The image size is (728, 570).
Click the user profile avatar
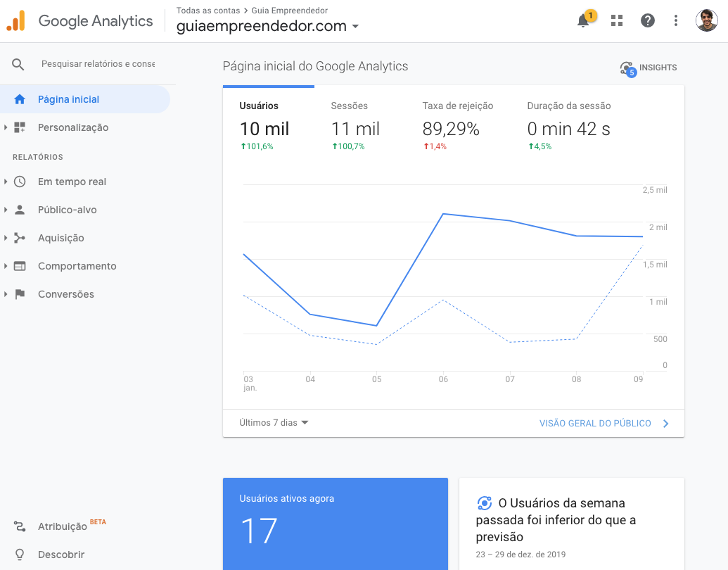click(706, 20)
